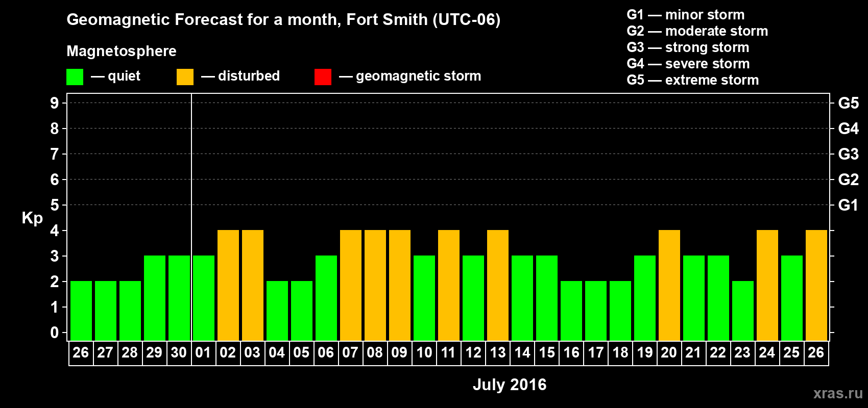The image size is (868, 408).
Task: Click the green quiet legend swatch
Action: point(75,77)
